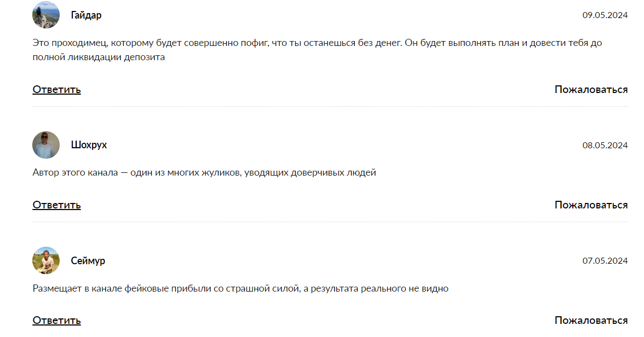This screenshot has width=644, height=337.
Task: Open Сеймур's profile by clicking his name
Action: [x=88, y=261]
